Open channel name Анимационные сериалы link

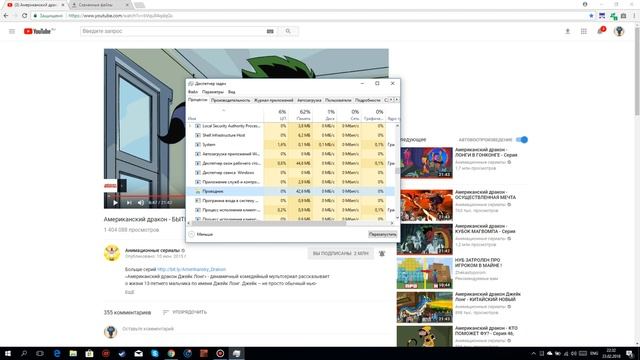152,250
